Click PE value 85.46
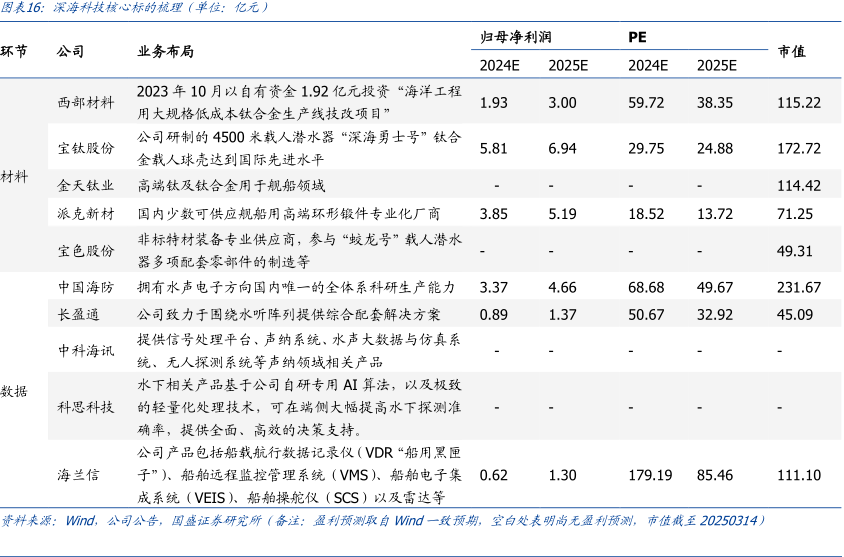The width and height of the screenshot is (844, 557). click(x=715, y=475)
